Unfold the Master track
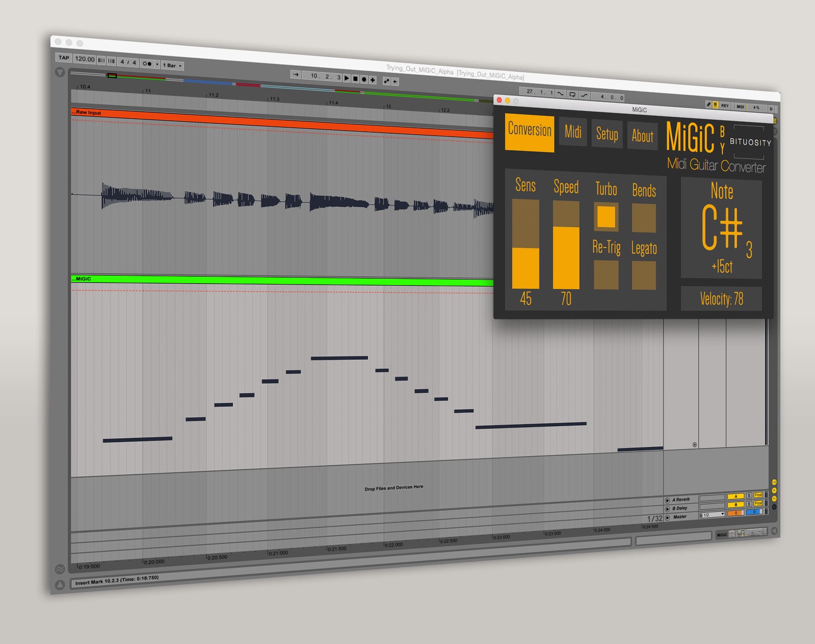 (667, 518)
